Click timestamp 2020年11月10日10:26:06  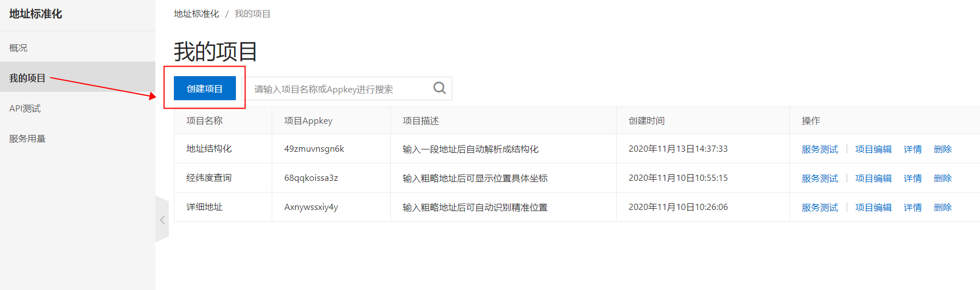tap(678, 207)
